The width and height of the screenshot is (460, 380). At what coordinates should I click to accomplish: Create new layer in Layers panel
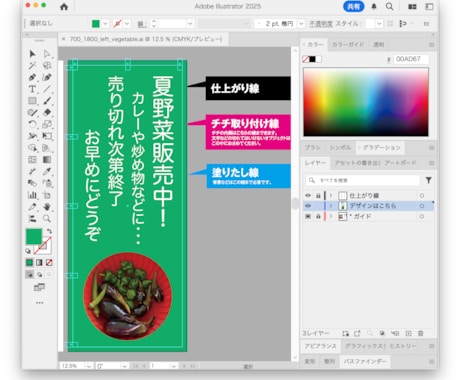tap(409, 333)
